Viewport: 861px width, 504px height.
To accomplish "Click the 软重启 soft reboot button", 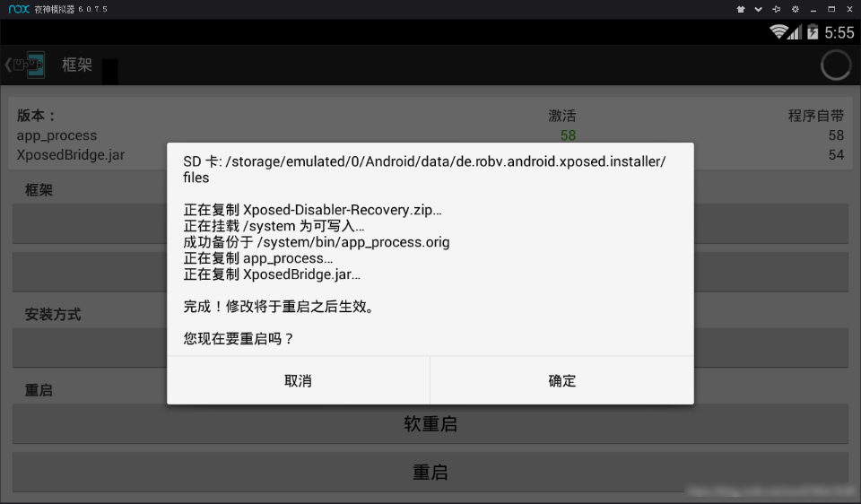I will [x=430, y=424].
